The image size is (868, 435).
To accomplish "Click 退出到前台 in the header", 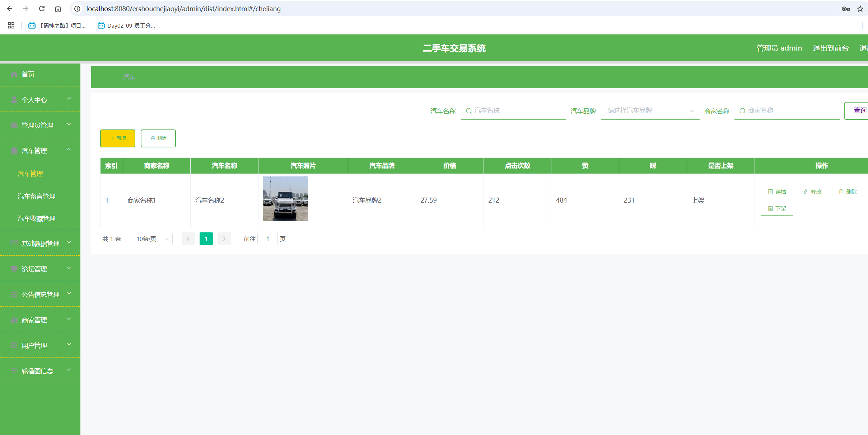I will pos(831,48).
